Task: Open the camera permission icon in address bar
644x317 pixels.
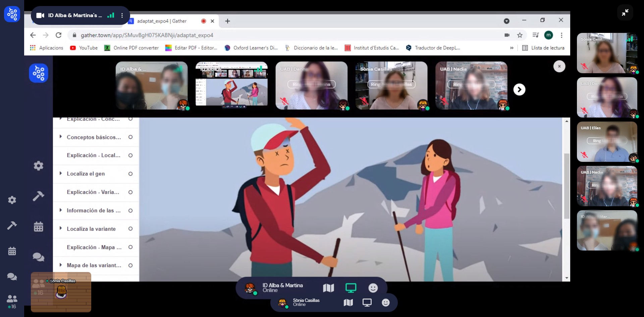Action: point(507,35)
